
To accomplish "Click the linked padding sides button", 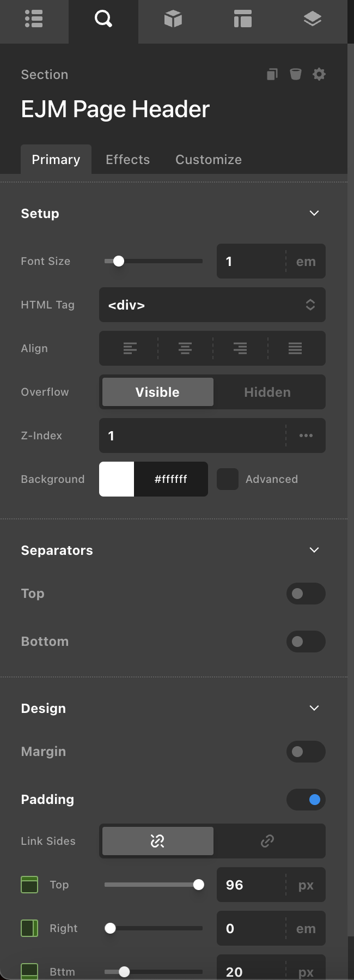I will pos(267,841).
